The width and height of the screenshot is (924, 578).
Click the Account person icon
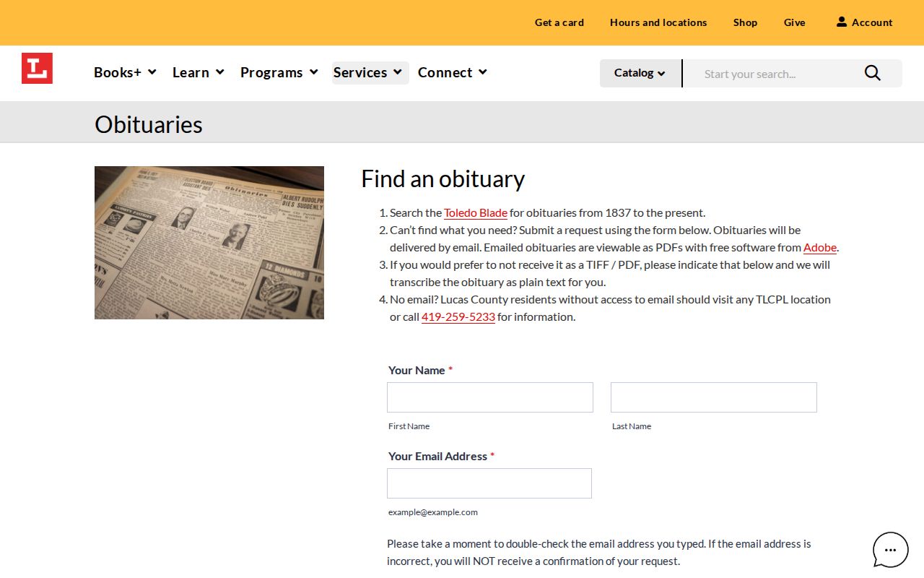842,22
